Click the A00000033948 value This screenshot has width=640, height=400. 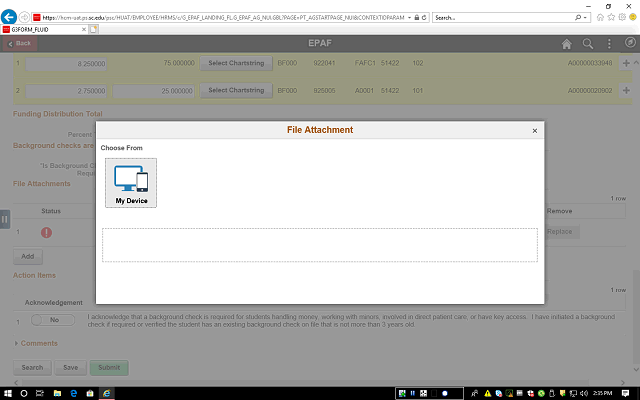coord(590,63)
